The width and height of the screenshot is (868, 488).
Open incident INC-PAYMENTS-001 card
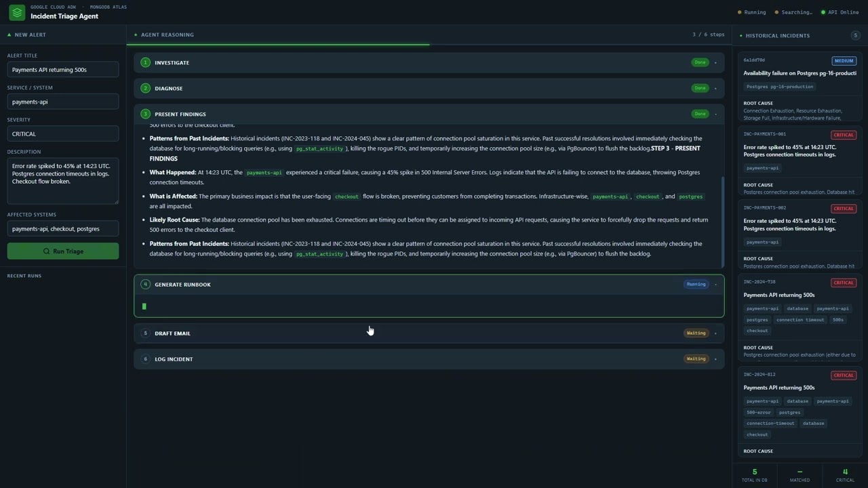(800, 161)
